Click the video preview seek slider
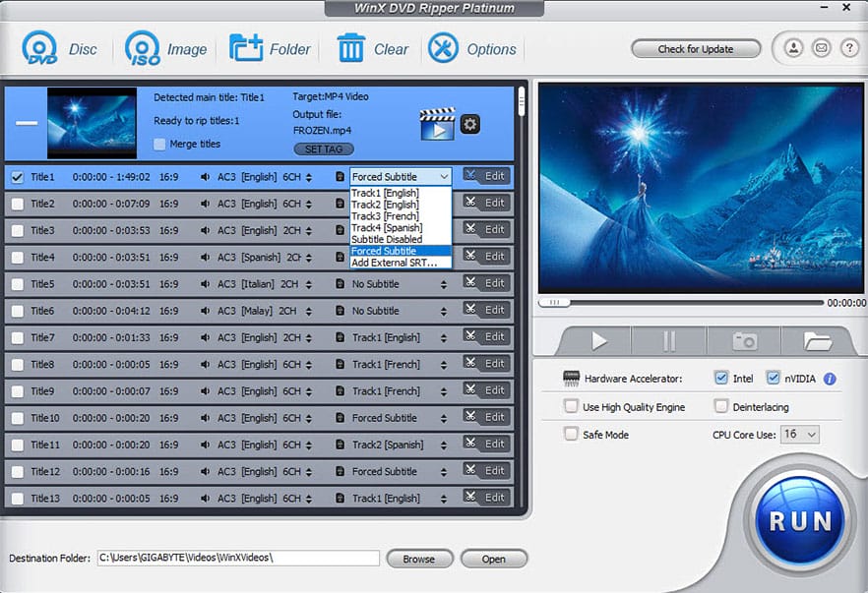868x593 pixels. pos(679,303)
